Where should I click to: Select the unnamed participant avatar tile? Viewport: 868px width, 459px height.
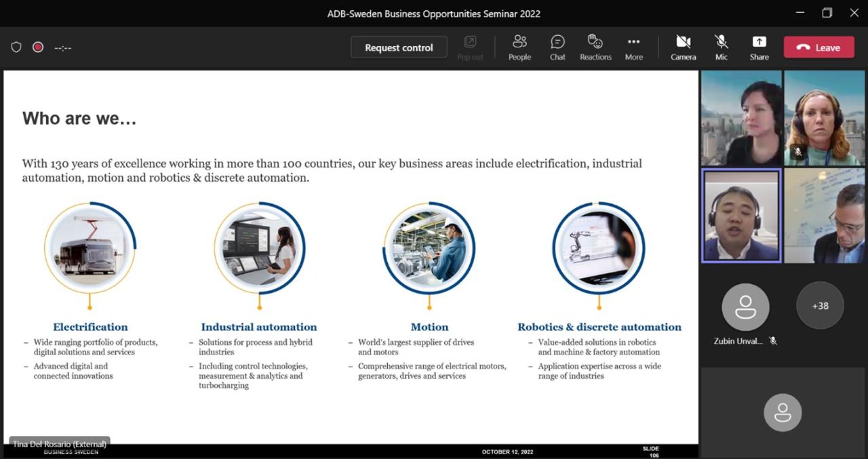783,412
